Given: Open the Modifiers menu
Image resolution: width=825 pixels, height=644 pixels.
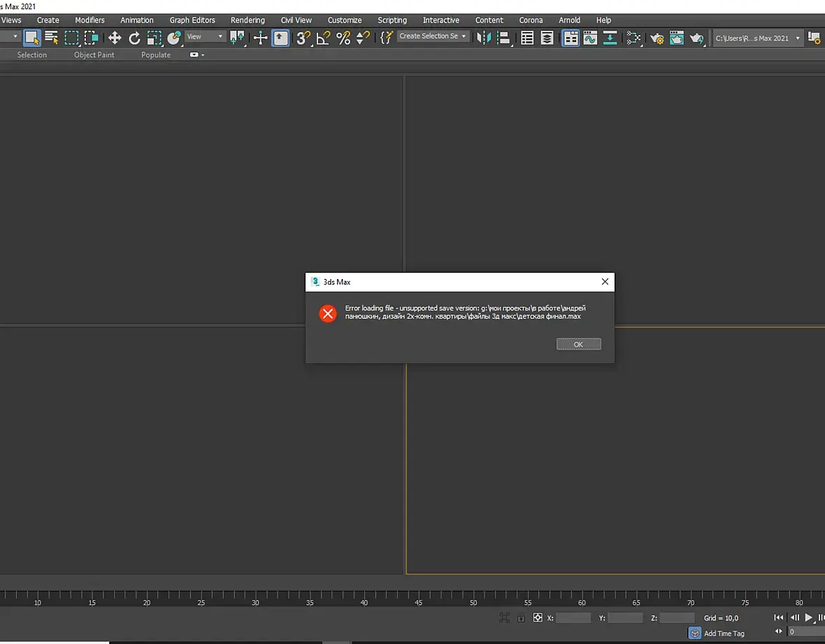Looking at the screenshot, I should point(89,20).
